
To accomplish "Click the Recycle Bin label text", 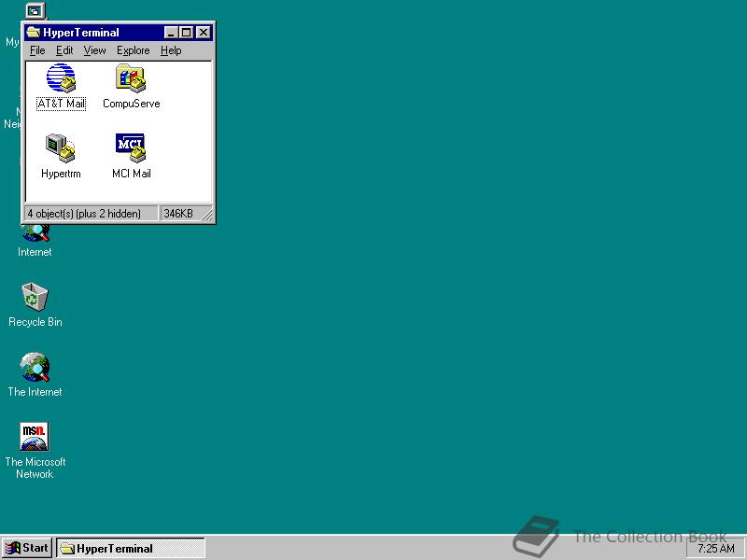I will (35, 322).
